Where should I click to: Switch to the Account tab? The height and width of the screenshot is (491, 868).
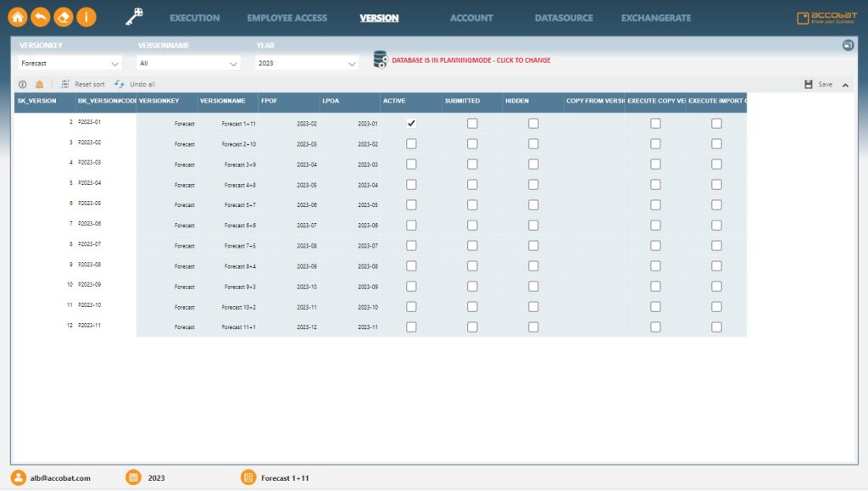click(471, 17)
